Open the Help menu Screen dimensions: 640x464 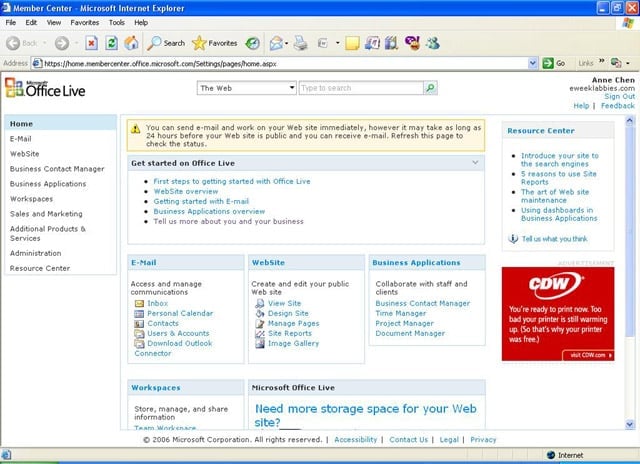[141, 22]
